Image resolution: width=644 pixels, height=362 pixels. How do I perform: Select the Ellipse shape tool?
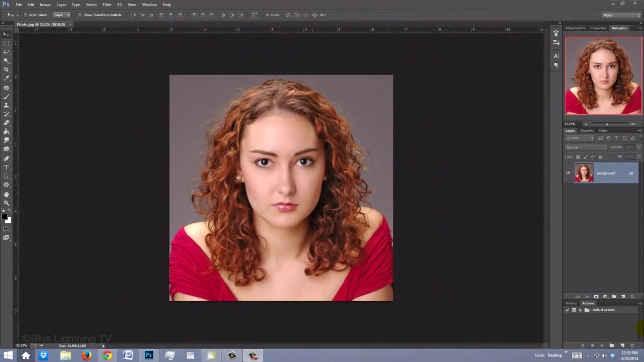pos(7,185)
